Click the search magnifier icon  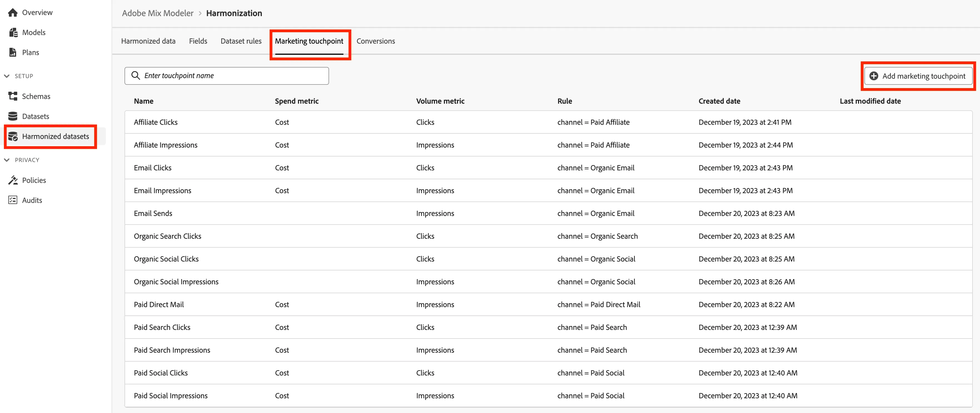[135, 75]
